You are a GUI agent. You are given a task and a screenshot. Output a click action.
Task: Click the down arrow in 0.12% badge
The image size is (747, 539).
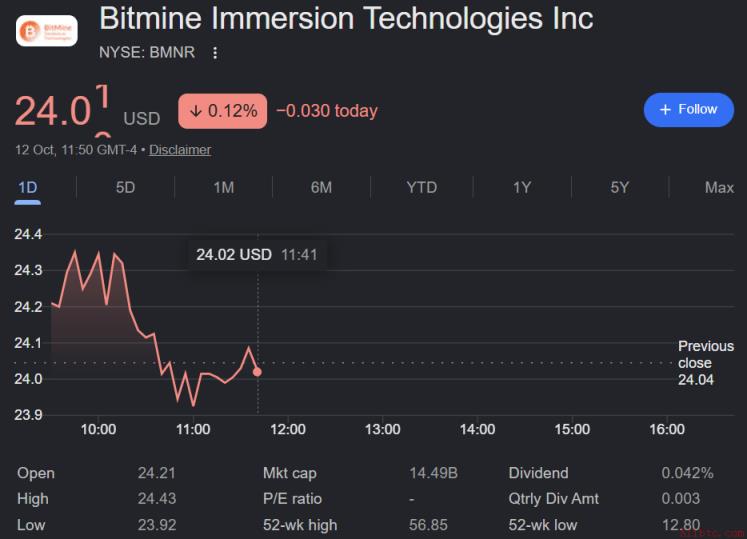pos(195,112)
